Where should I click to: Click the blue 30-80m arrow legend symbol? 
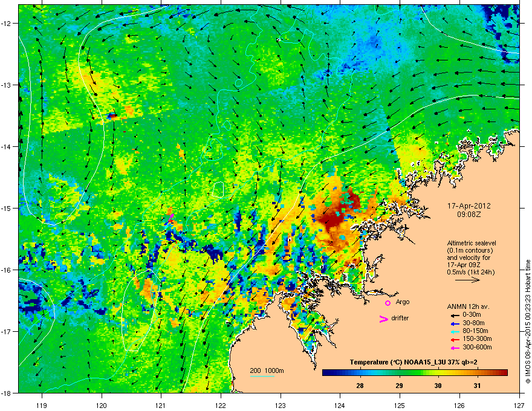455,324
